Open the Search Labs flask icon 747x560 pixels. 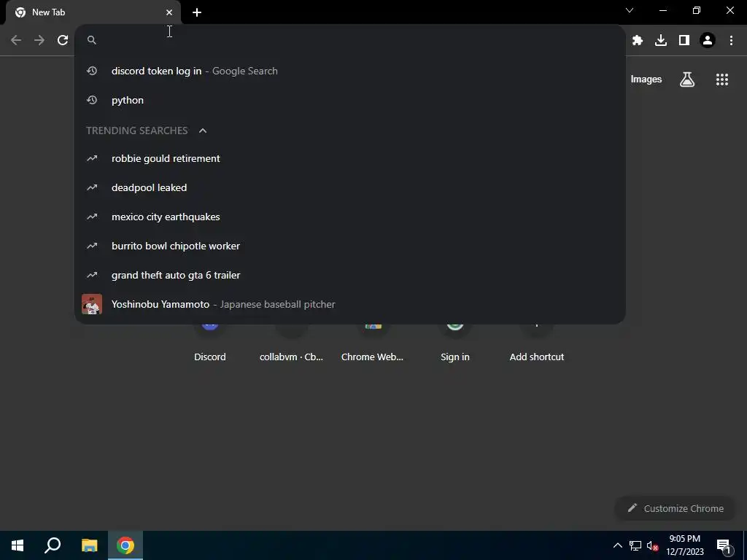click(x=687, y=79)
